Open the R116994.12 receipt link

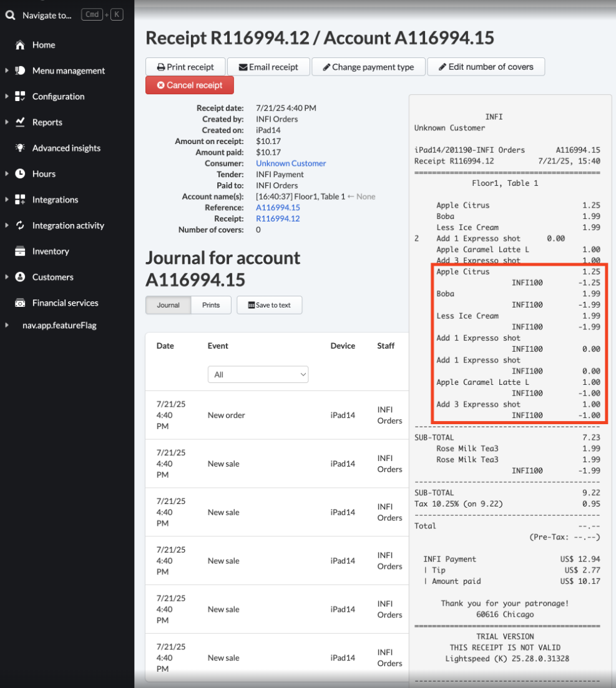278,218
